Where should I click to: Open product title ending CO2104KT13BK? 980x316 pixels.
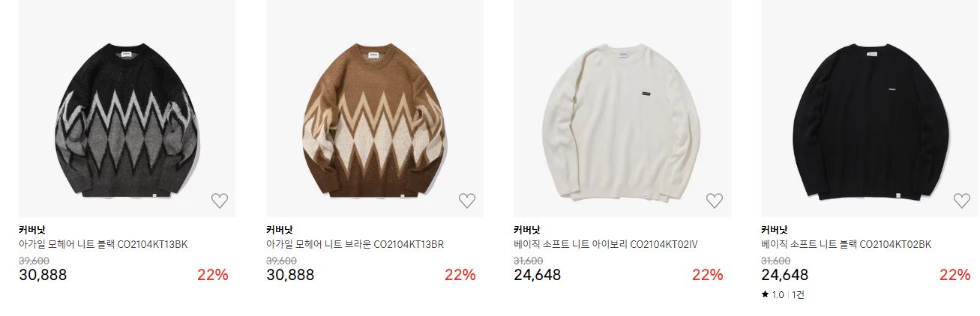coord(103,244)
